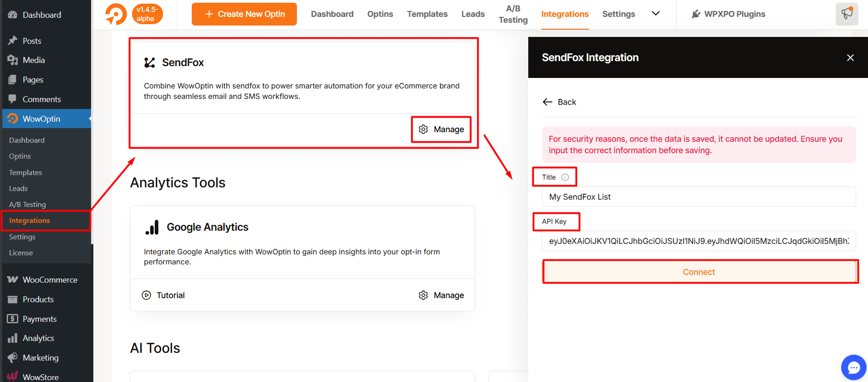The width and height of the screenshot is (868, 382).
Task: Click the security warning notice text
Action: click(x=695, y=145)
